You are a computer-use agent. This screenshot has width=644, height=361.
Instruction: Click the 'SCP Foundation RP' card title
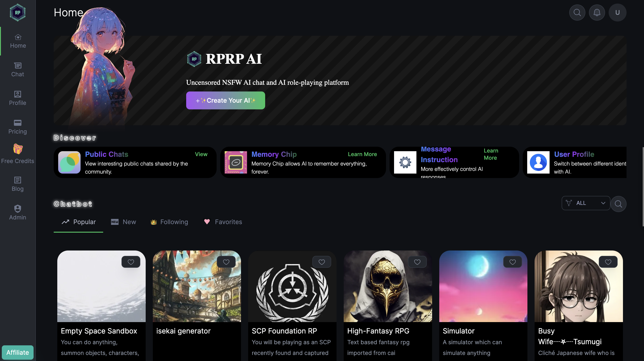pyautogui.click(x=284, y=331)
